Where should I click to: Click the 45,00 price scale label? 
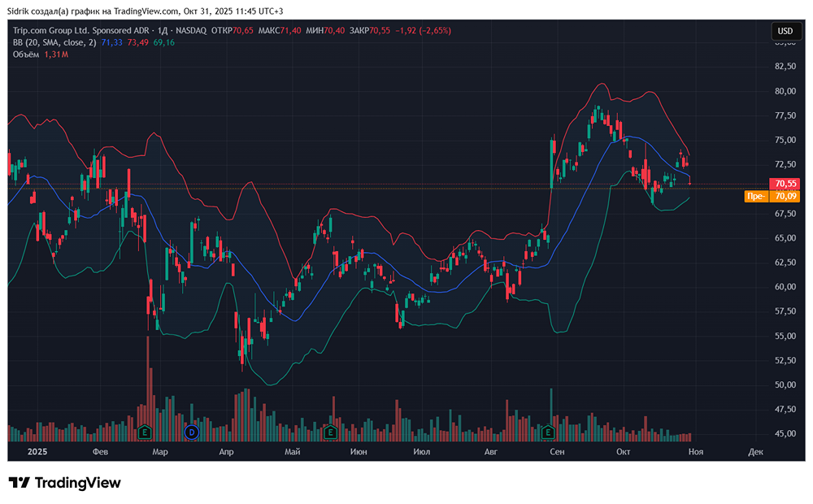coord(785,433)
